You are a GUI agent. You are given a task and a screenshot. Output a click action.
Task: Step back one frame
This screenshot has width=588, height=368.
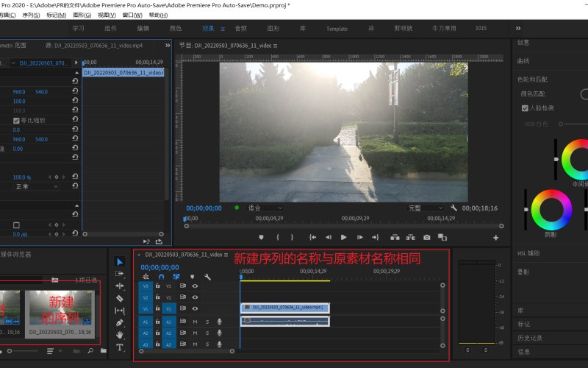click(329, 237)
